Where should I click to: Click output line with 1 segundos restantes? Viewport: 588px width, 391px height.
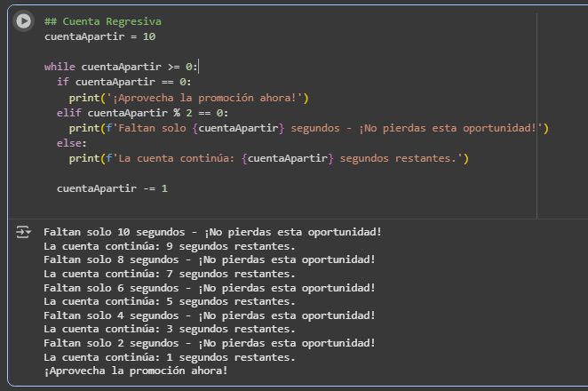click(x=170, y=357)
